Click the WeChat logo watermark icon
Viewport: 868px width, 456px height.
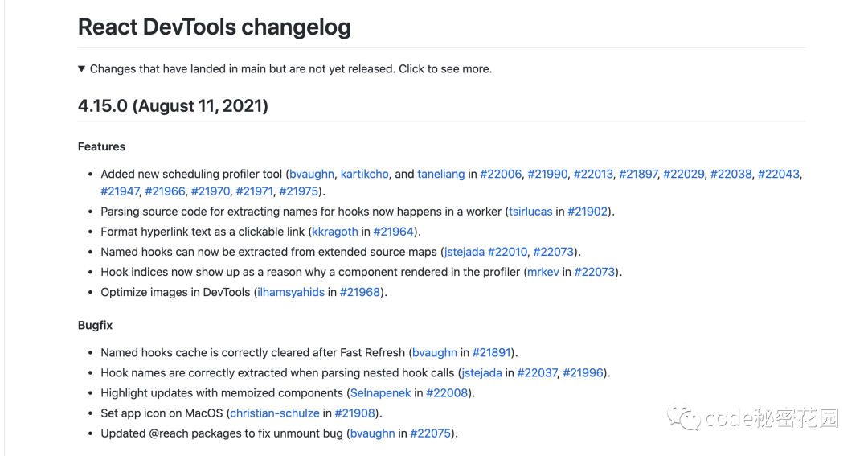click(x=688, y=418)
